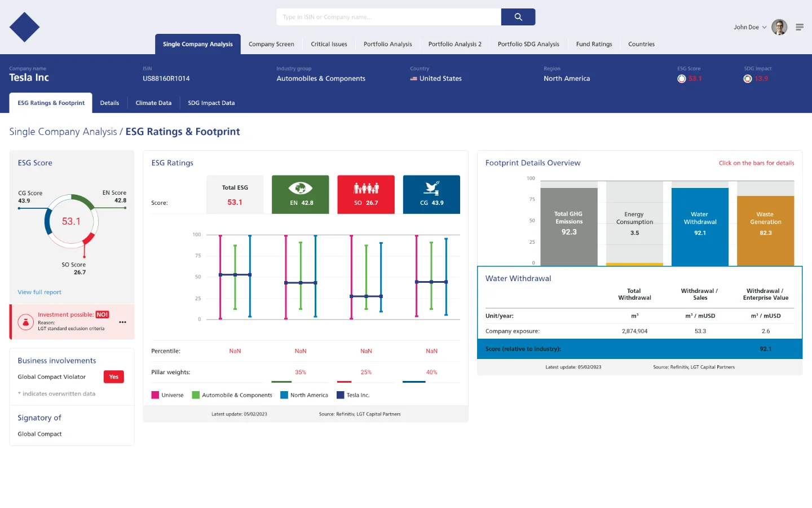Click the blue diamond logo
The width and height of the screenshot is (812, 508).
(24, 27)
